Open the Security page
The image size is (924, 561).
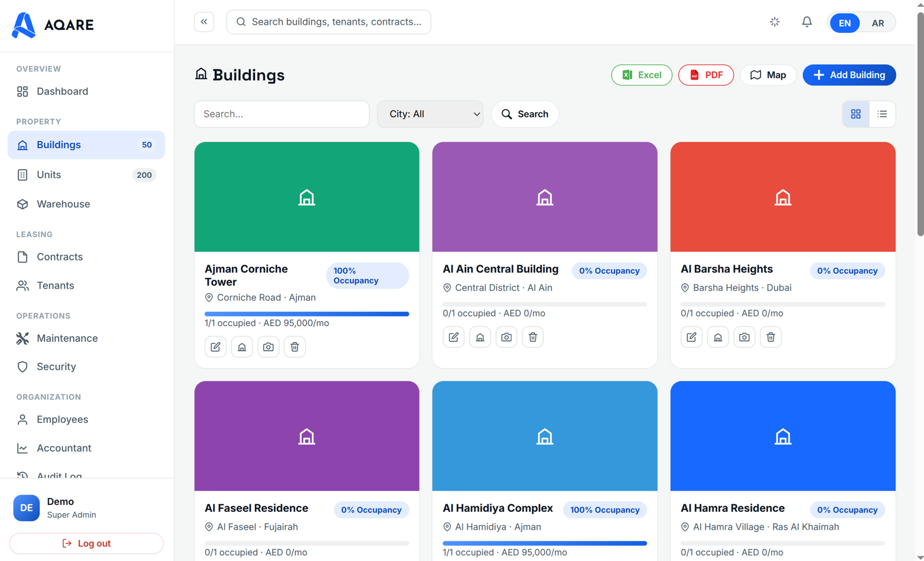click(x=87, y=367)
